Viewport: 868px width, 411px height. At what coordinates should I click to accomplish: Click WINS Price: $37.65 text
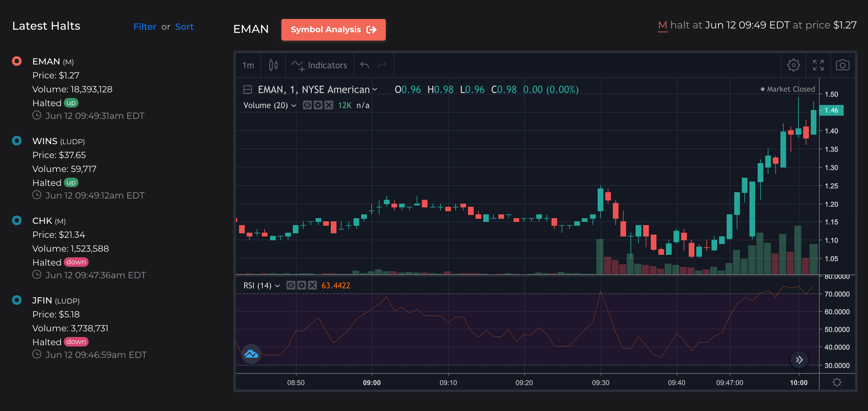(59, 155)
